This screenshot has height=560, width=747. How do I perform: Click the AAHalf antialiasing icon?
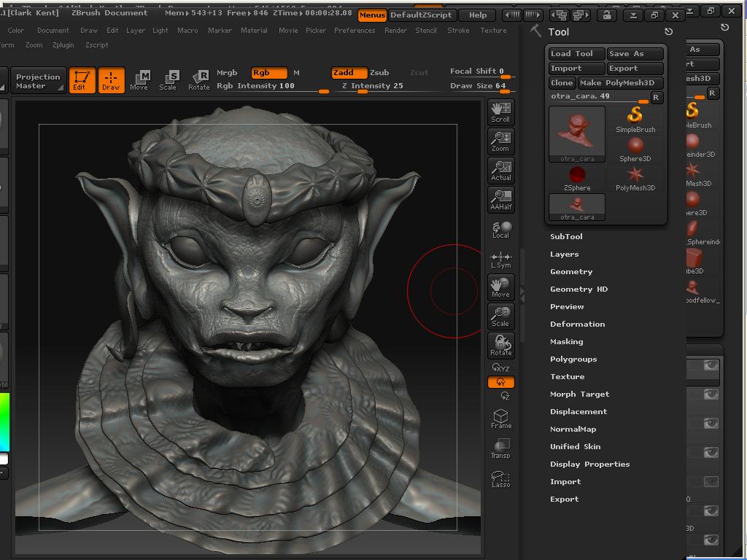coord(500,198)
